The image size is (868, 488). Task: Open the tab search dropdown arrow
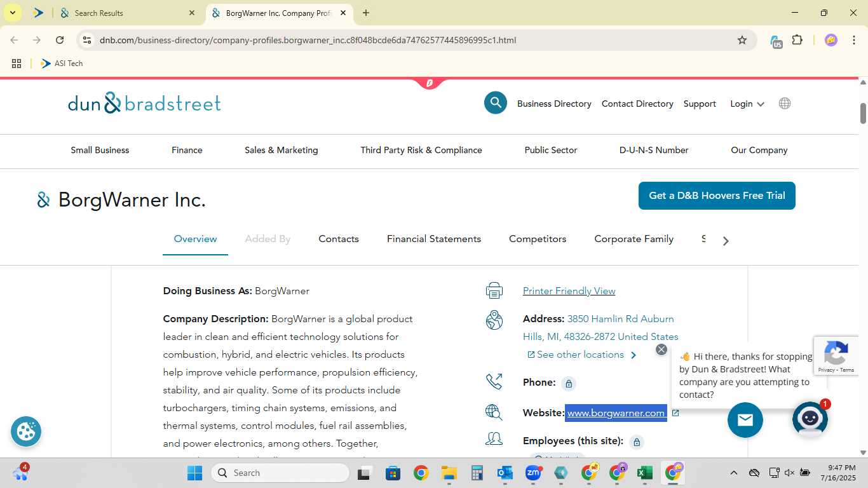point(12,13)
